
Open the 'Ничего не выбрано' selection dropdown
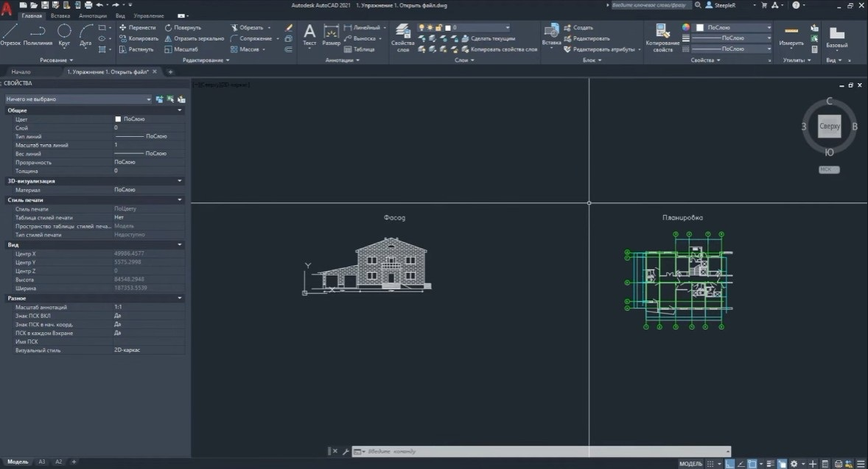pos(78,99)
